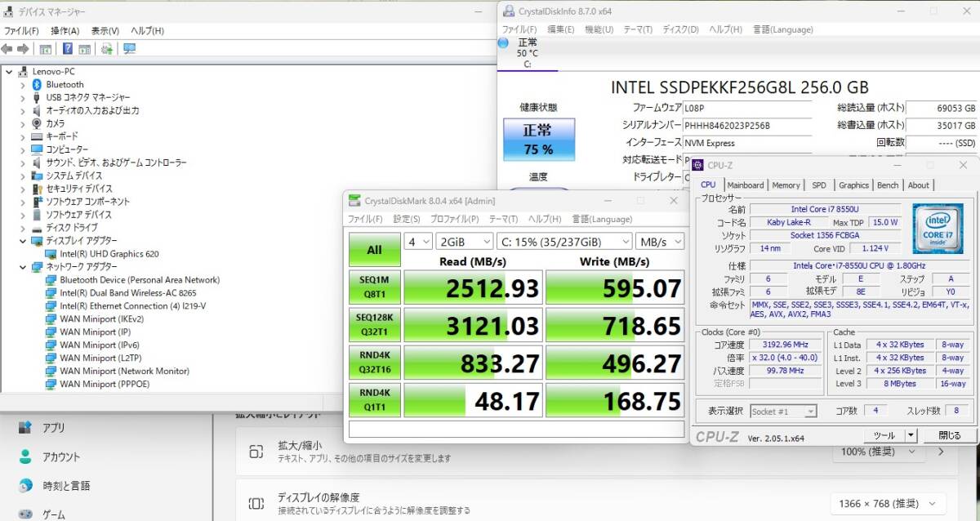Open the test count dropdown showing 4
The width and height of the screenshot is (980, 521).
pos(417,242)
